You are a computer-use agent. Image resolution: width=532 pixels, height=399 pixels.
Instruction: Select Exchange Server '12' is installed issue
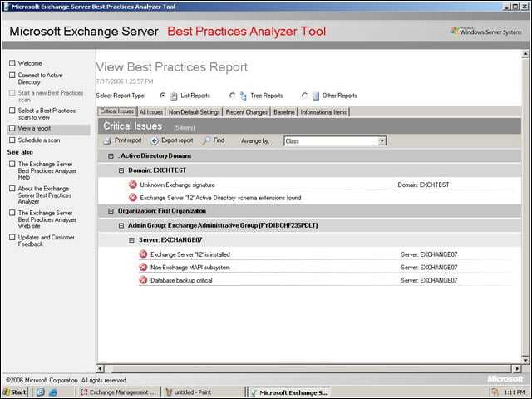pos(190,254)
